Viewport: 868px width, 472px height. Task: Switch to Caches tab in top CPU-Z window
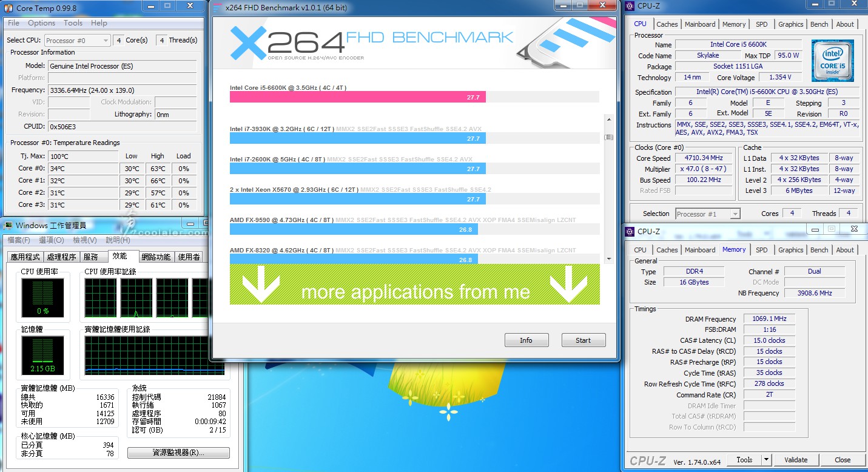click(667, 24)
